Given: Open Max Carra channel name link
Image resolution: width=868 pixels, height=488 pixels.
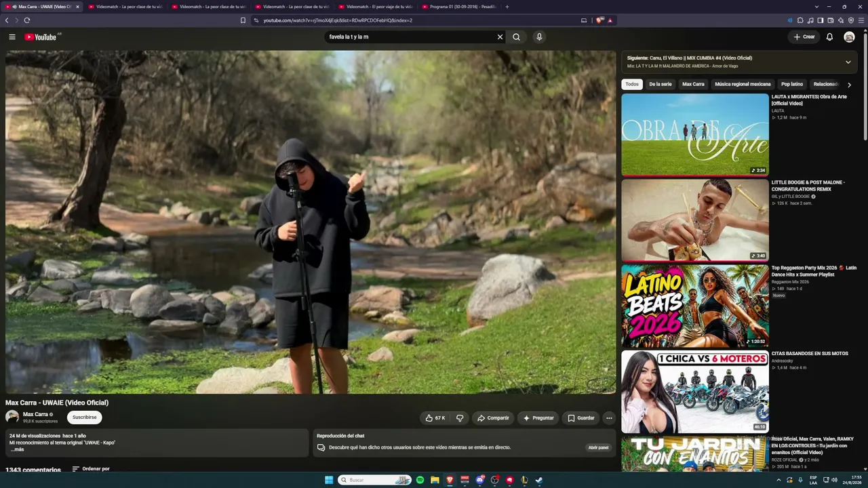Looking at the screenshot, I should (35, 414).
